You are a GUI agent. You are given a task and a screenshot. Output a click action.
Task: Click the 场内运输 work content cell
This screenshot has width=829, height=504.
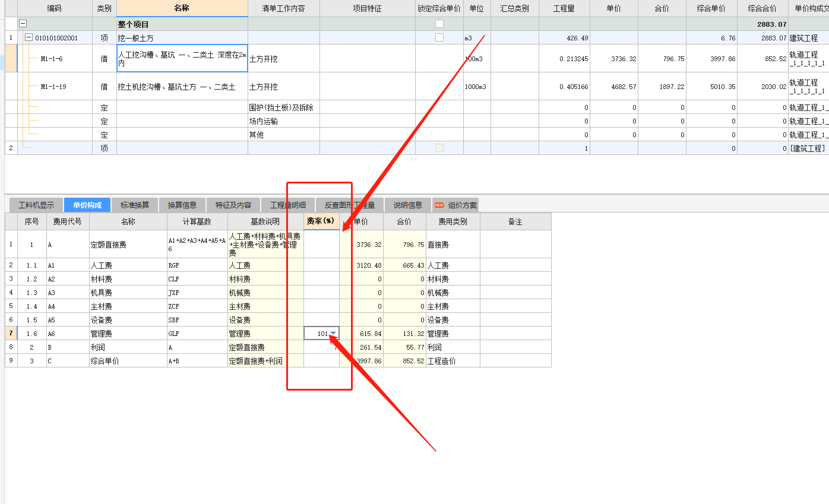click(x=284, y=121)
